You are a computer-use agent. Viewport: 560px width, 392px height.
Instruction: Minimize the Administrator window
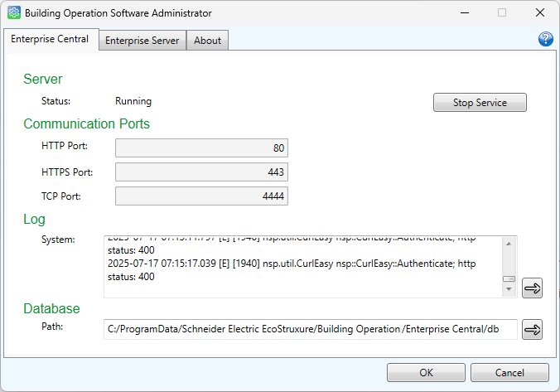(465, 13)
